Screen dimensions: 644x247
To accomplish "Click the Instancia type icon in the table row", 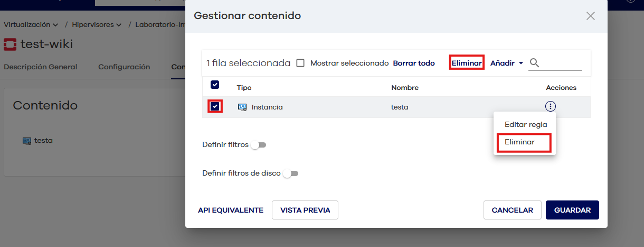I will pyautogui.click(x=242, y=107).
